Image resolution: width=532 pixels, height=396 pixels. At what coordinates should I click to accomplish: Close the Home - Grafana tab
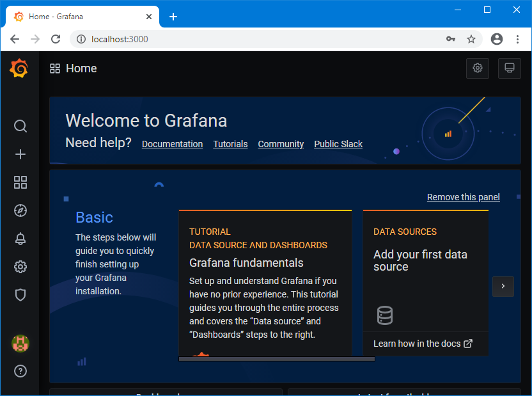pyautogui.click(x=148, y=16)
